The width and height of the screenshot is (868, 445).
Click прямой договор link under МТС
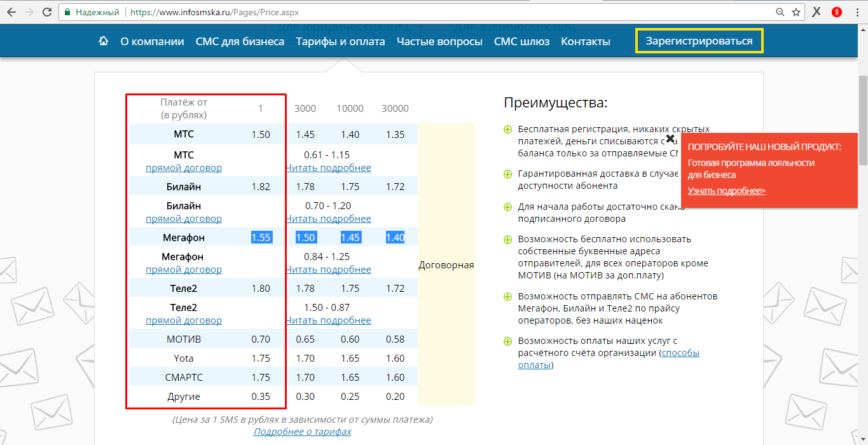[184, 168]
